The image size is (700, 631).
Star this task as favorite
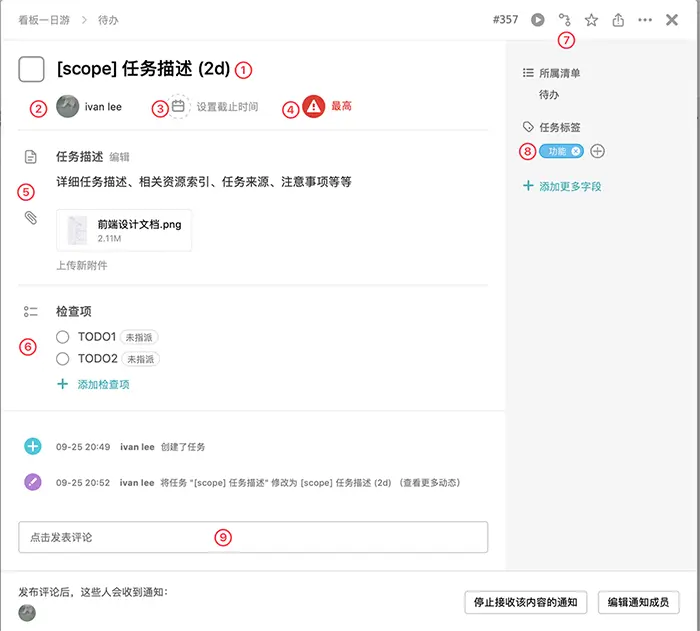click(x=591, y=20)
